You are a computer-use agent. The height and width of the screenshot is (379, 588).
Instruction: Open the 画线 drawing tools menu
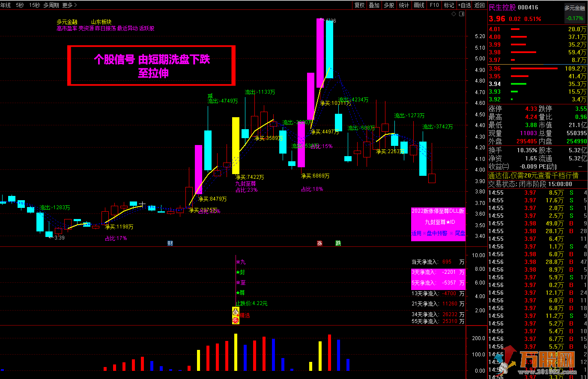tap(419, 5)
